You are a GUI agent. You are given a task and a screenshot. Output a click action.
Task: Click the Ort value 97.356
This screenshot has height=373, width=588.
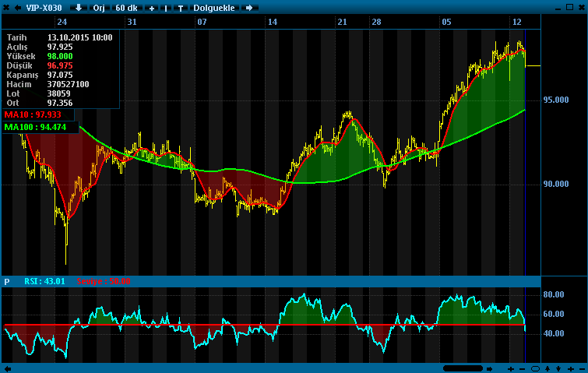(x=60, y=103)
